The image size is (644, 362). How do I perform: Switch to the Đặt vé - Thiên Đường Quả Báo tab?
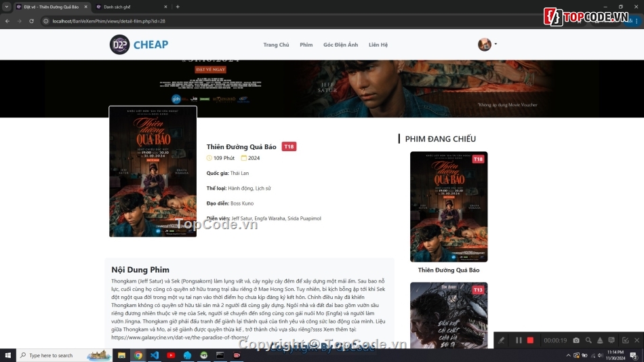tap(52, 7)
